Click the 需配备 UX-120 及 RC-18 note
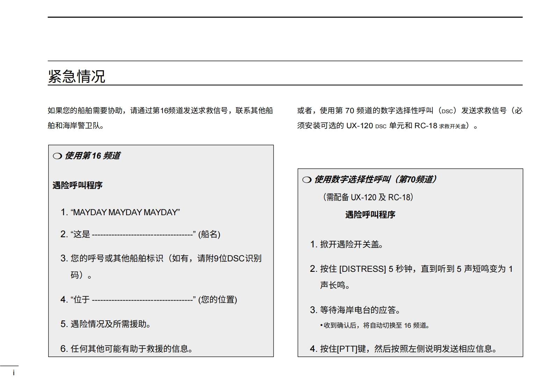The width and height of the screenshot is (557, 392). coord(368,197)
